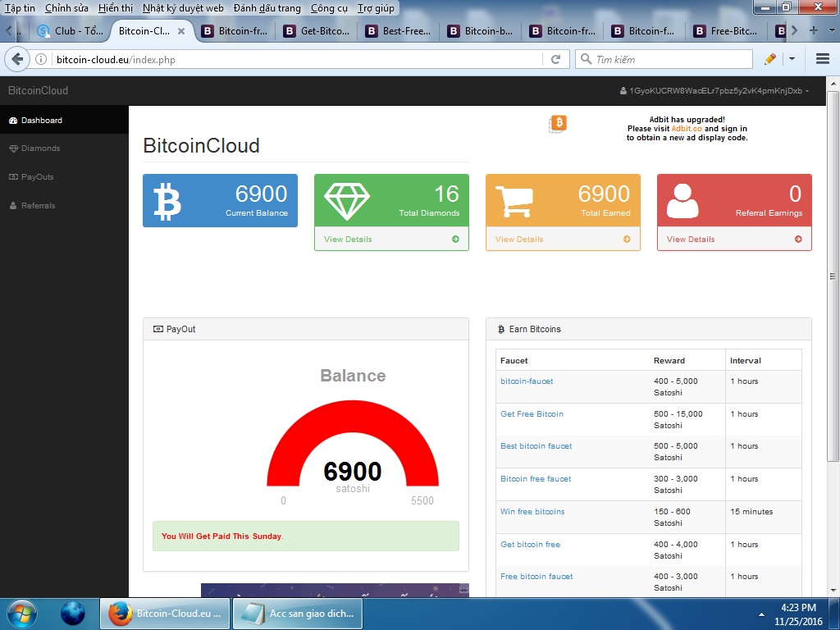
Task: Click the address bar URL field
Action: (x=297, y=59)
